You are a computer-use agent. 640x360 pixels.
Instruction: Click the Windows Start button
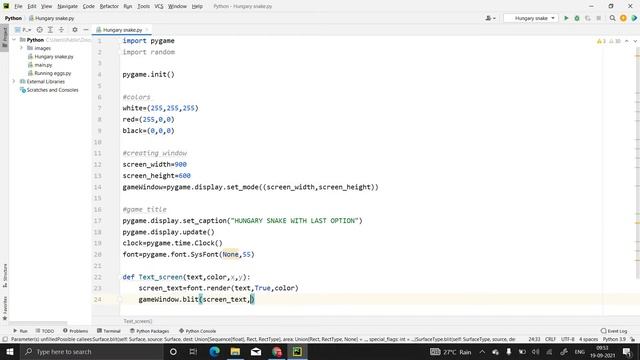coord(9,351)
